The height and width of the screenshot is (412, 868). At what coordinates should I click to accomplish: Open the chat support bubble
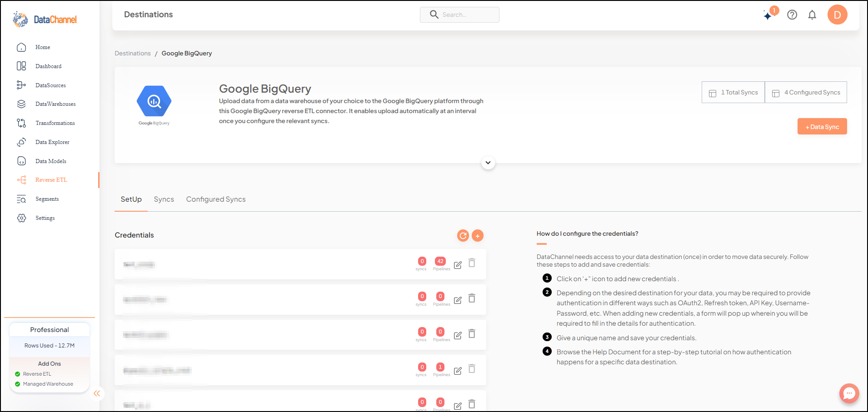[x=849, y=393]
